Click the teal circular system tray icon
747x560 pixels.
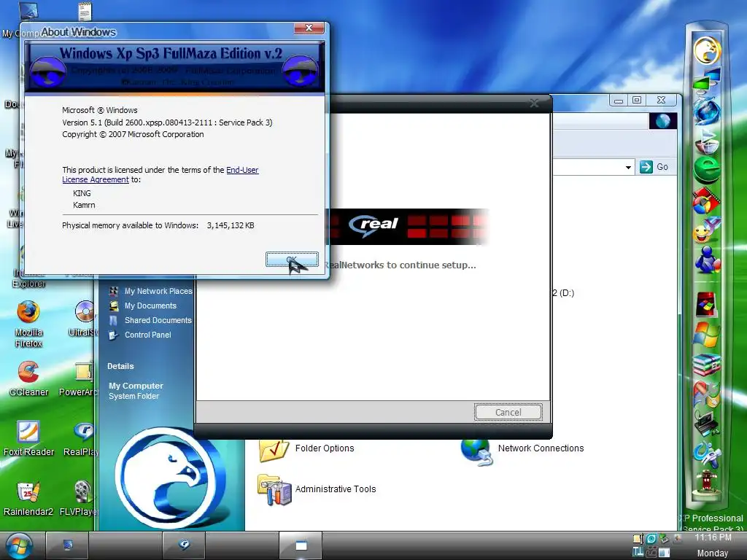pos(651,539)
